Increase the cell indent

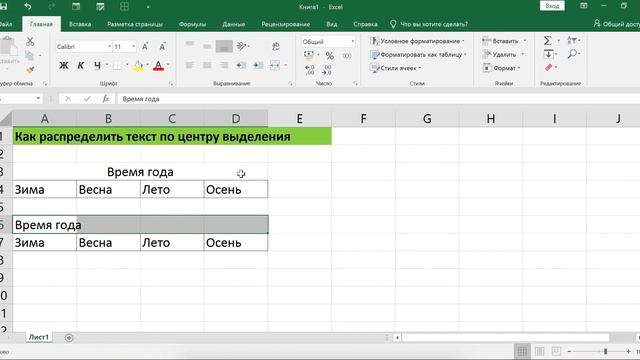coord(258,65)
